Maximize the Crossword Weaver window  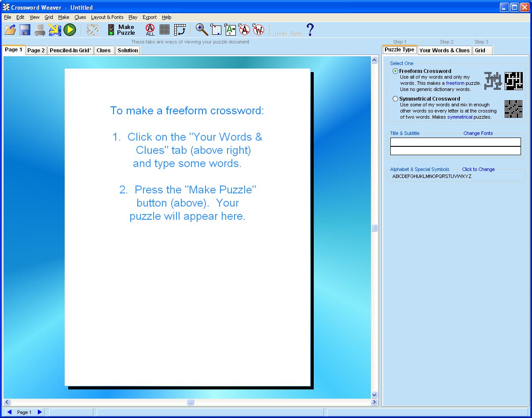click(514, 7)
